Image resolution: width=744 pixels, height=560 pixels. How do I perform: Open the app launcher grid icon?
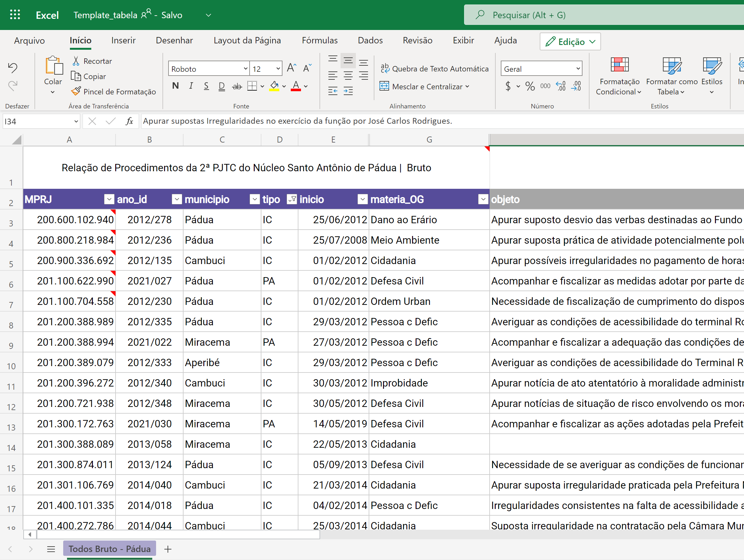point(15,15)
